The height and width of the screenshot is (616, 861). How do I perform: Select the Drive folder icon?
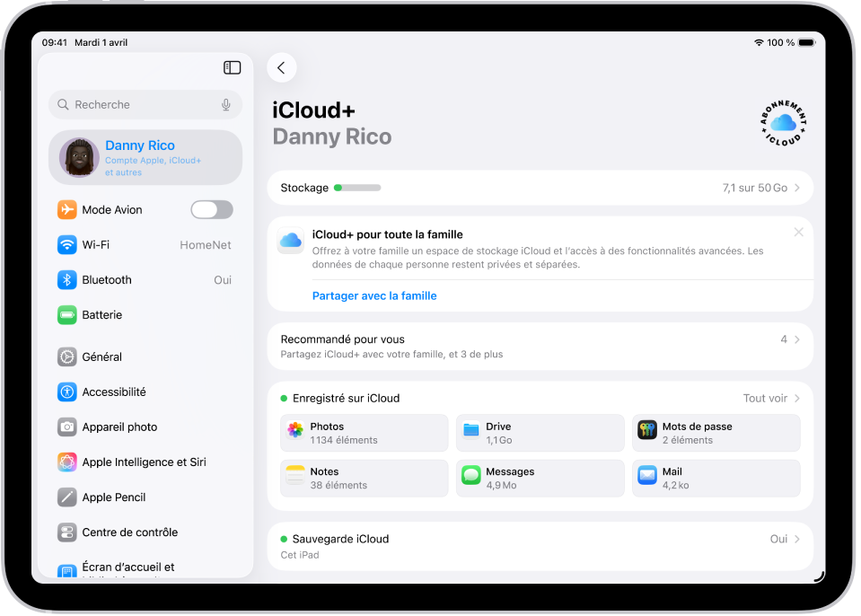(470, 427)
